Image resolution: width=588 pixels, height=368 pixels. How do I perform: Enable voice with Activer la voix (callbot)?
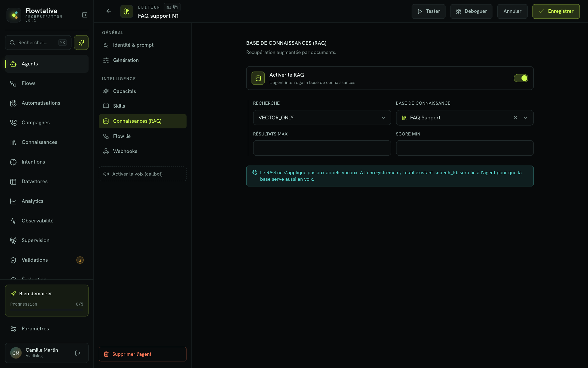click(143, 174)
